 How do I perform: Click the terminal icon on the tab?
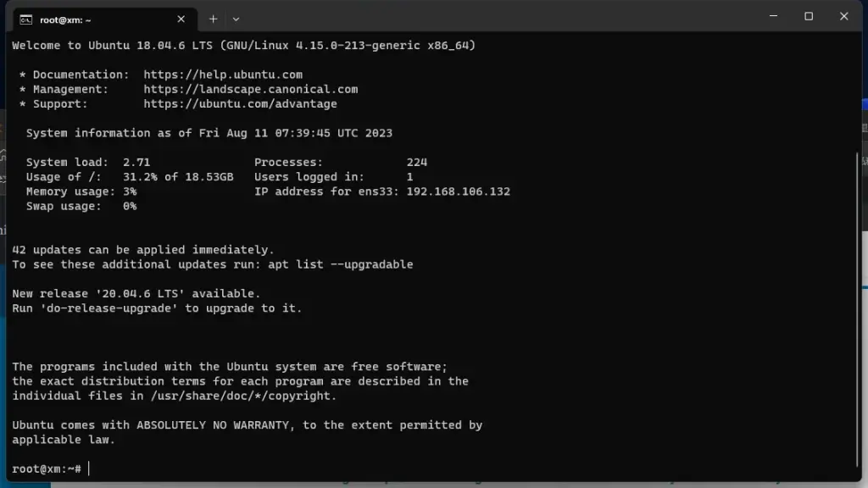click(26, 19)
